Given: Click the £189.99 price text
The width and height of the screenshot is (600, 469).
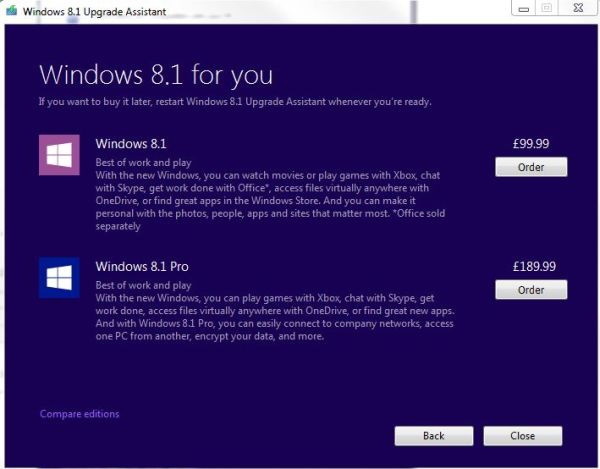Looking at the screenshot, I should click(x=534, y=266).
